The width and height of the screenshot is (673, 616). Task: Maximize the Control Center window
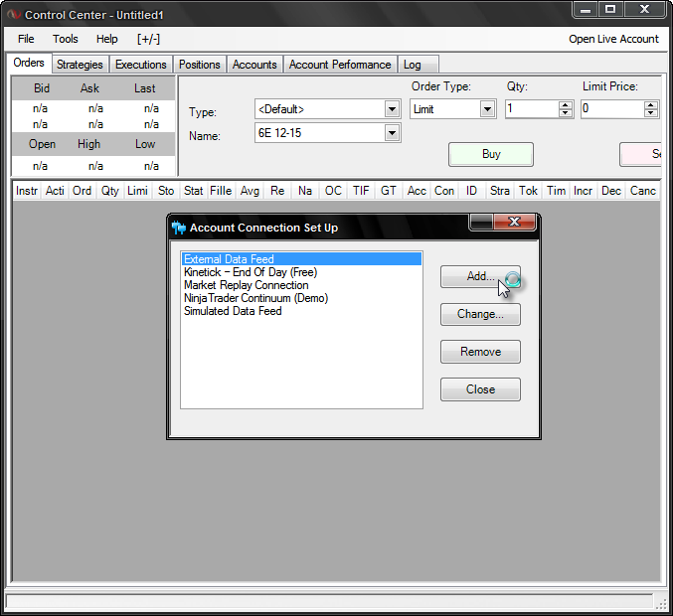[610, 9]
